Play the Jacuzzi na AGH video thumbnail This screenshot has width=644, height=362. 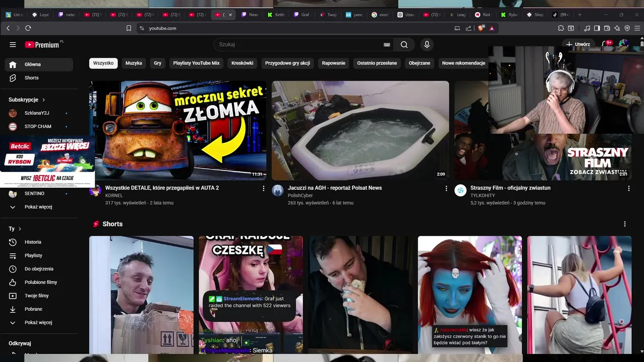(360, 130)
